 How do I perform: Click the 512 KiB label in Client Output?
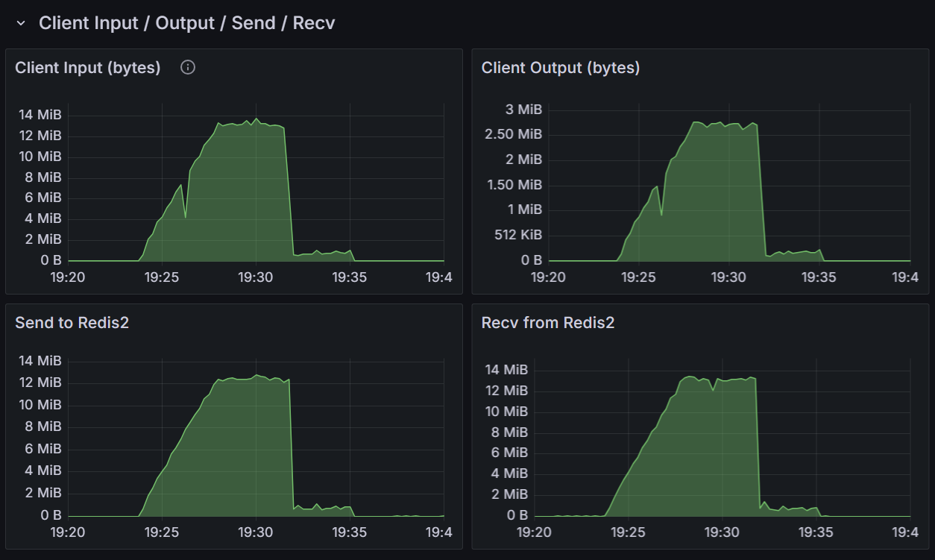click(x=515, y=235)
